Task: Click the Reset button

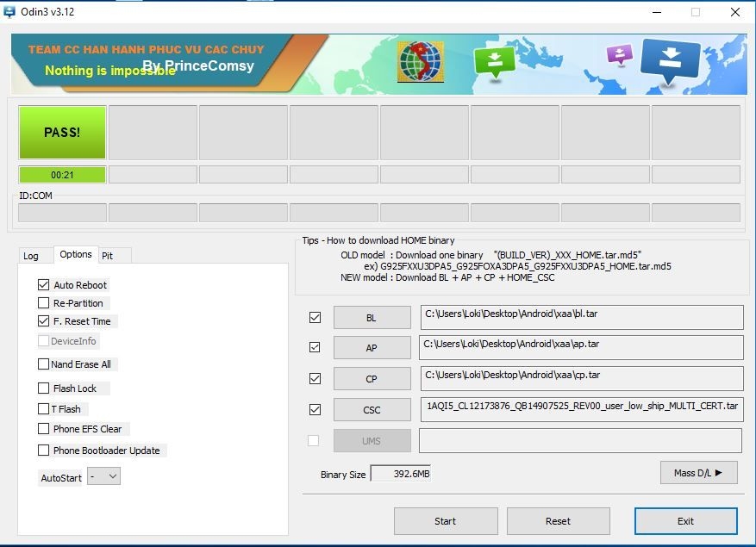Action: (558, 521)
